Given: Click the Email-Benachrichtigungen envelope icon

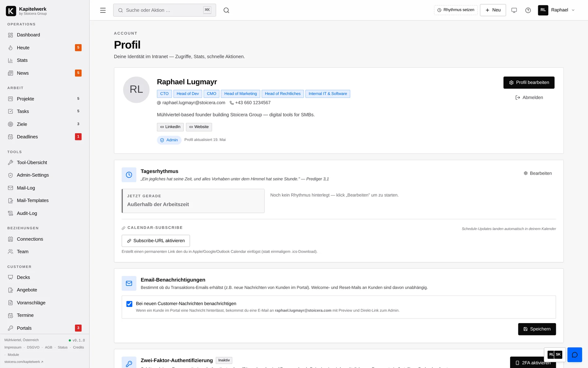Looking at the screenshot, I should click(129, 283).
